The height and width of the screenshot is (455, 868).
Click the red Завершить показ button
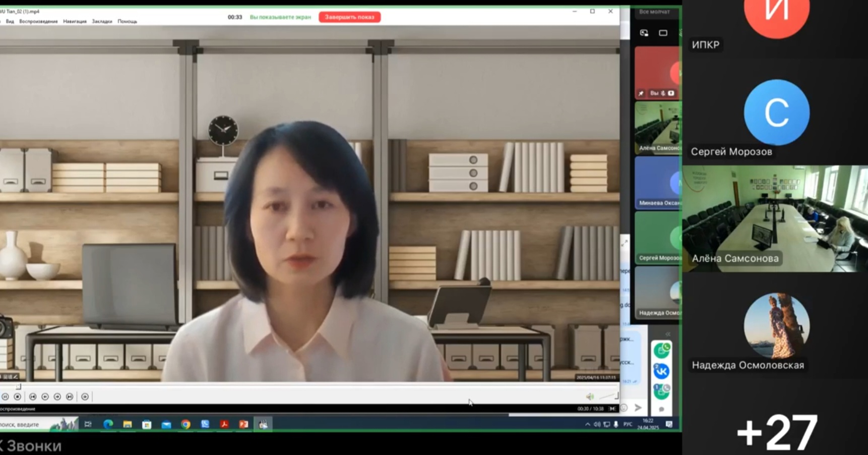coord(349,17)
